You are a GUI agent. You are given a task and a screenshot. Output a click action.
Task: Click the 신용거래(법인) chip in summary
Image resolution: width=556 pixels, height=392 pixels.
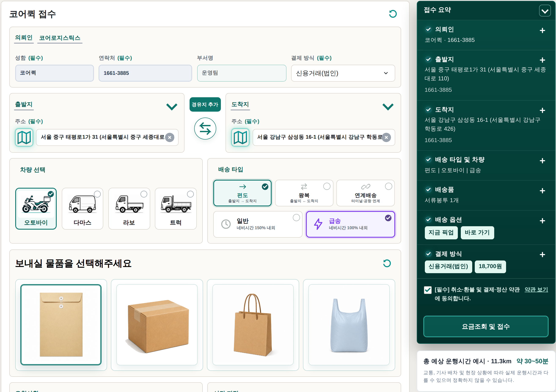coord(448,267)
